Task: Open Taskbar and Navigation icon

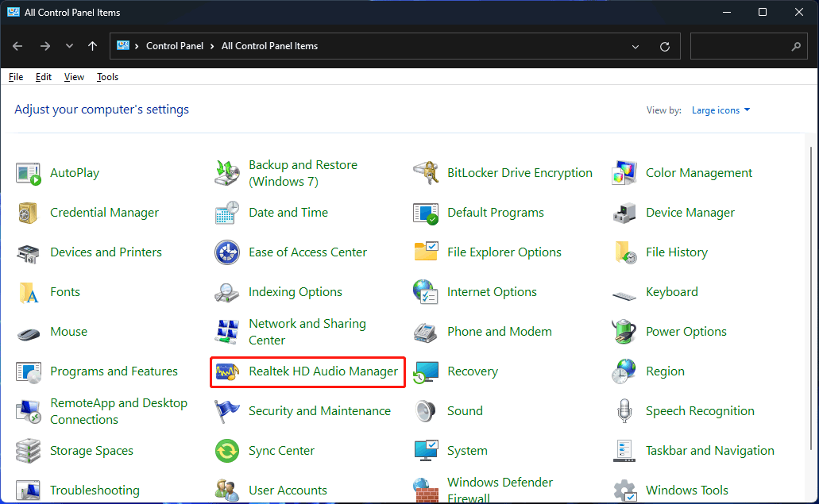Action: (624, 451)
